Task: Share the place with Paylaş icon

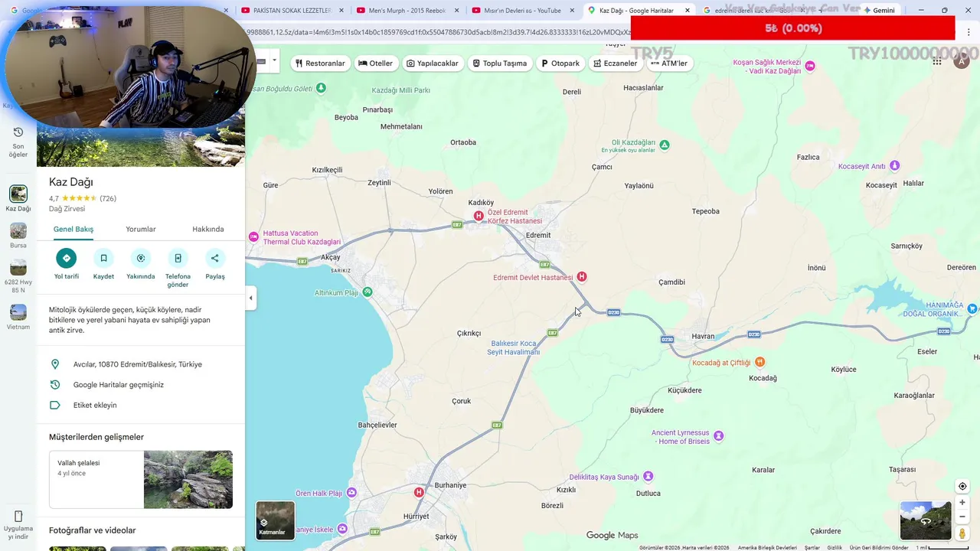Action: 215,258
